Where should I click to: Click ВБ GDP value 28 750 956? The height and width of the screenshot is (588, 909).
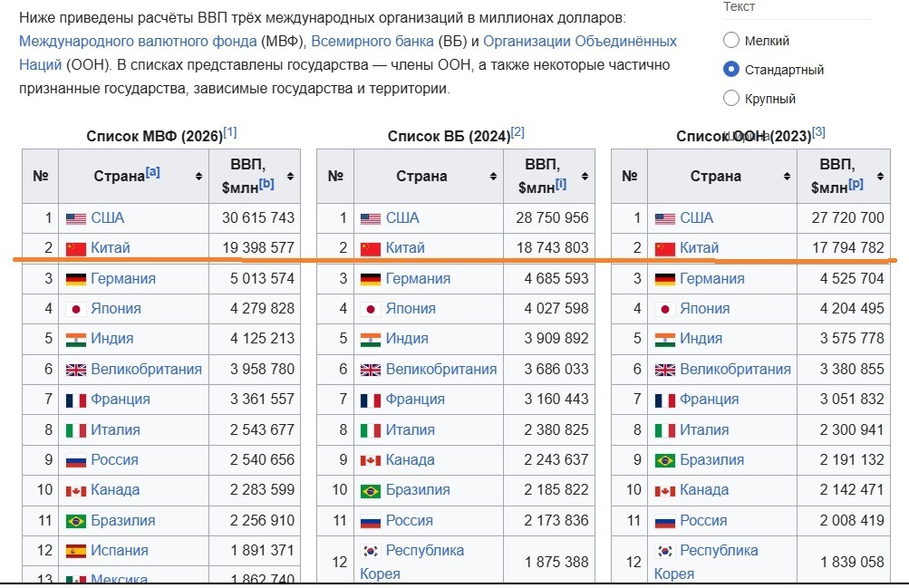coord(552,217)
